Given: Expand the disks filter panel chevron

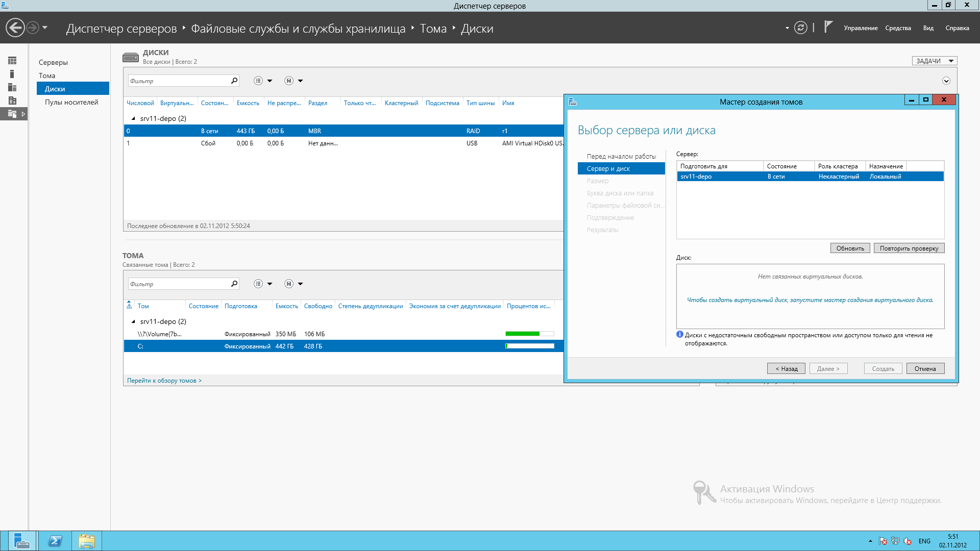Looking at the screenshot, I should [946, 81].
